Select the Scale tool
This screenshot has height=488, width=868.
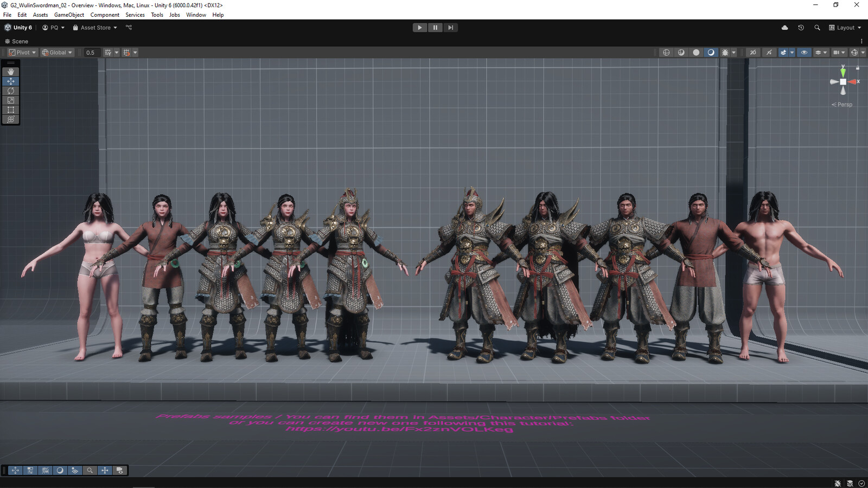(11, 100)
